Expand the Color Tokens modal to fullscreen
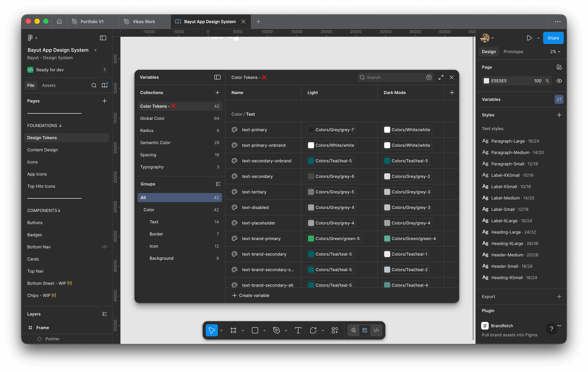The image size is (588, 372). click(441, 77)
